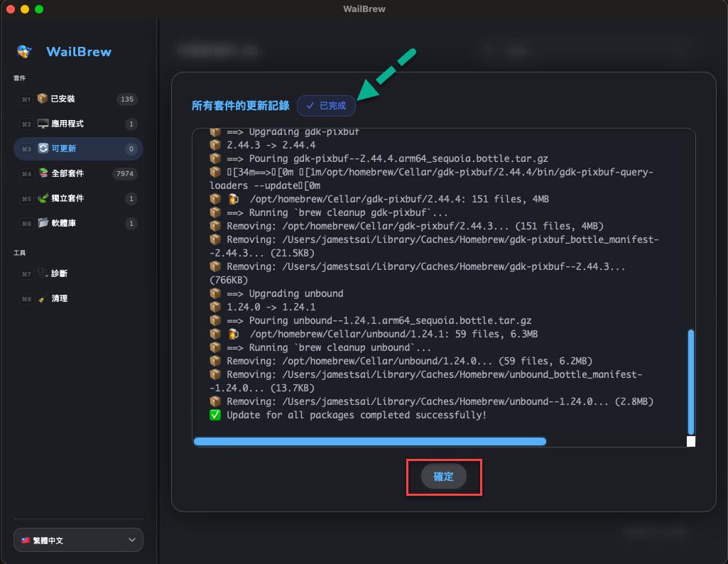The width and height of the screenshot is (728, 564).
Task: Click the 診斷 stethoscope icon
Action: click(x=43, y=273)
